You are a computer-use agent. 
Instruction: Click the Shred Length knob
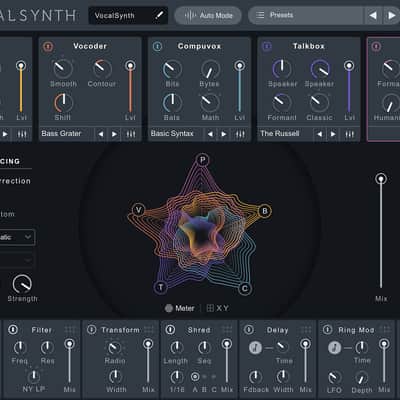(176, 347)
